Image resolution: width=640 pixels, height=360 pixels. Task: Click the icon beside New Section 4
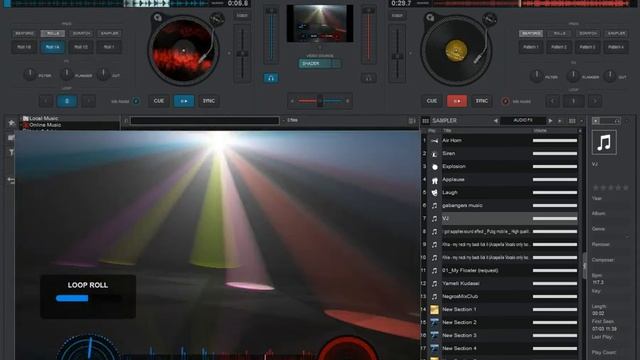pos(435,349)
